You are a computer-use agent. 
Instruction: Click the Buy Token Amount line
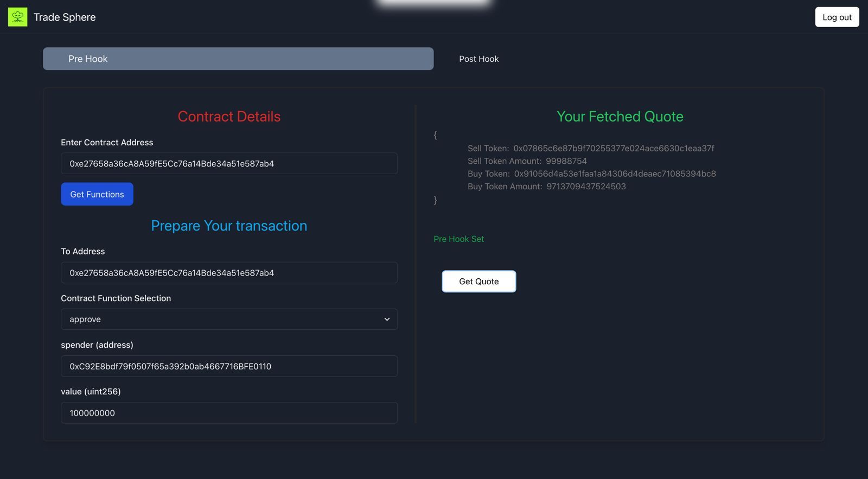click(x=546, y=186)
